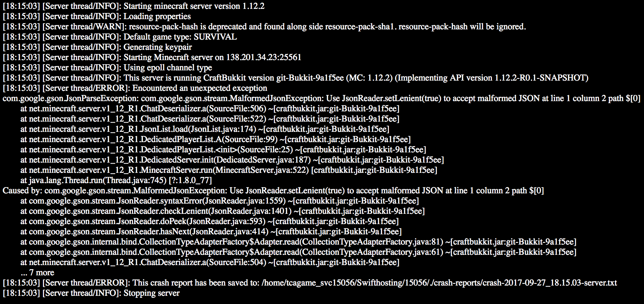
Task: Click the com.google.gson.JsonParseException line
Action: [322, 98]
